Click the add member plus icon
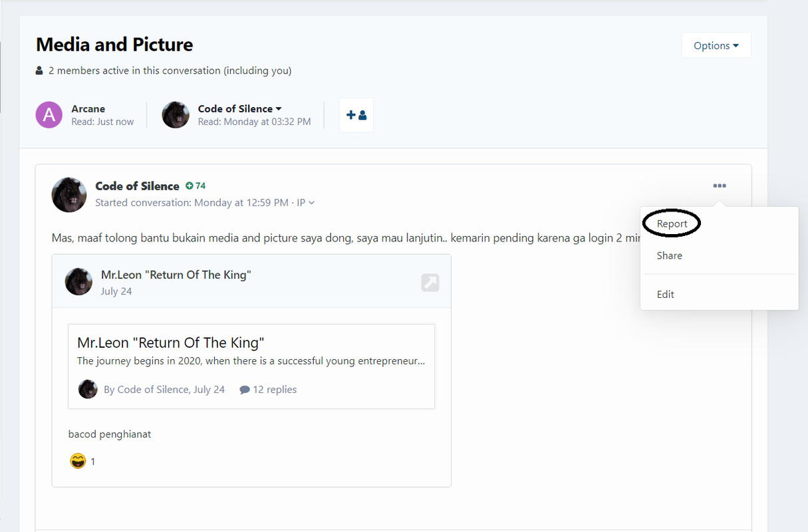 point(356,115)
